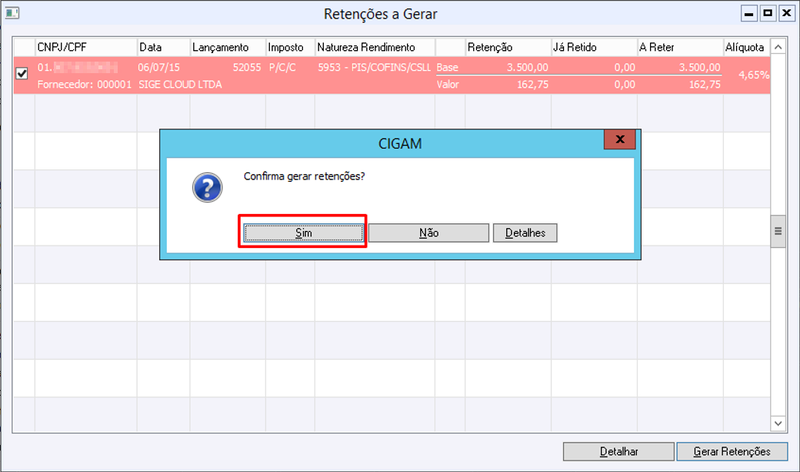Click the scrollbar down arrow
The height and width of the screenshot is (472, 800).
pos(778,423)
